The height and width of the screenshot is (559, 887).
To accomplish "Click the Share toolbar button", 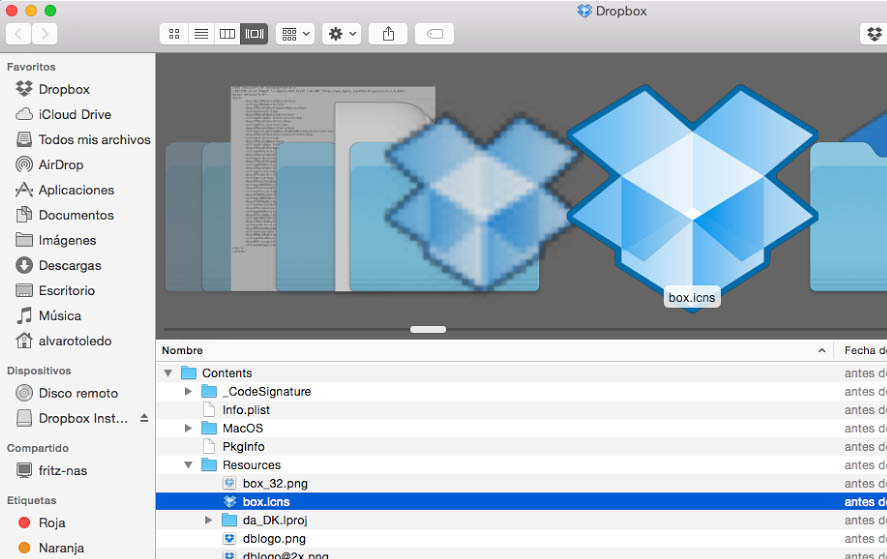I will [388, 34].
